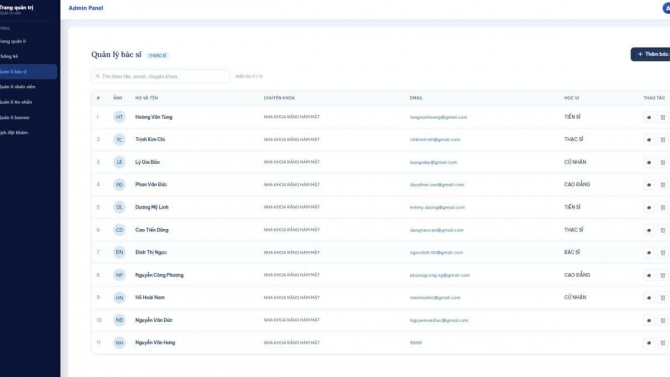Click the doctor count badge beside title

(158, 55)
